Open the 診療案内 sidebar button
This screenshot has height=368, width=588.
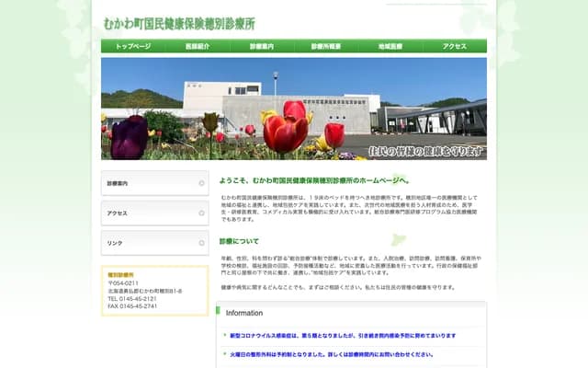click(155, 183)
